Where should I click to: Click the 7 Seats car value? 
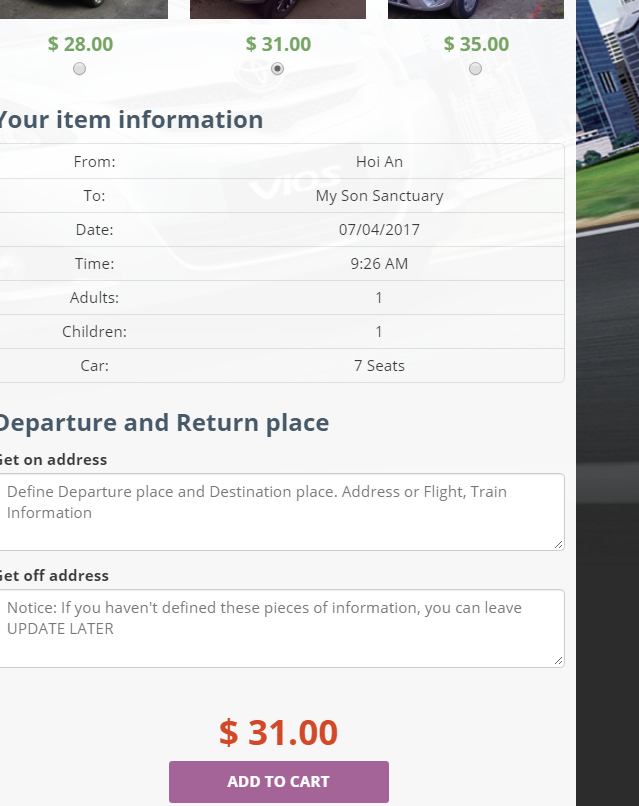(379, 366)
